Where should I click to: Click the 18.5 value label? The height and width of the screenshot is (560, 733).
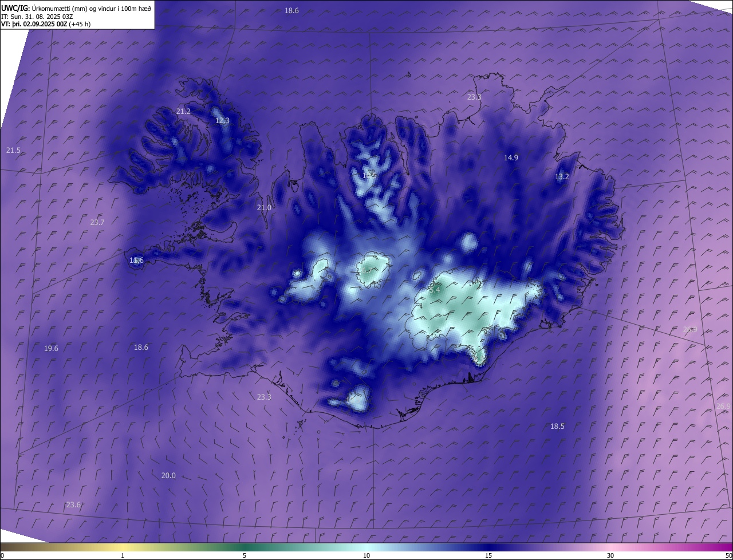point(557,427)
